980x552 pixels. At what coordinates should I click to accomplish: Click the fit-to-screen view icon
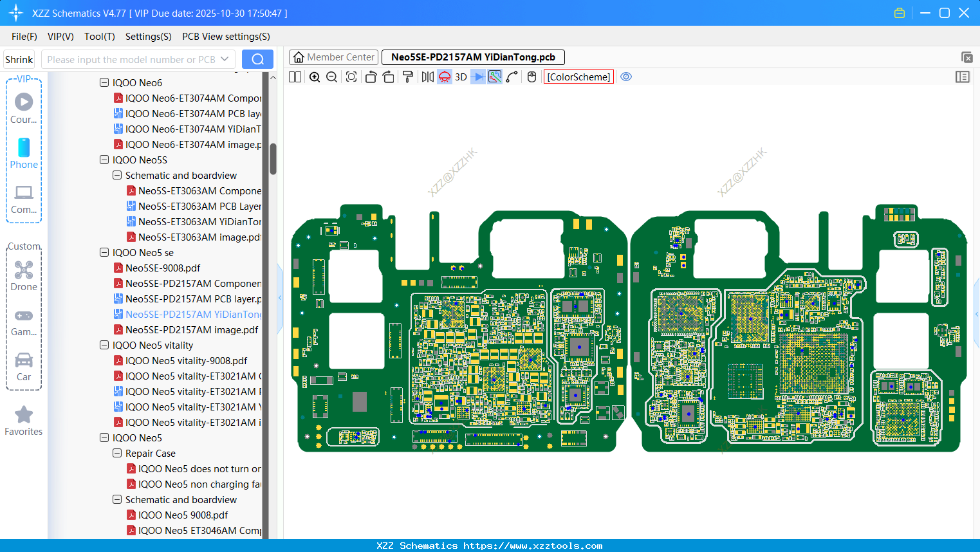point(351,77)
